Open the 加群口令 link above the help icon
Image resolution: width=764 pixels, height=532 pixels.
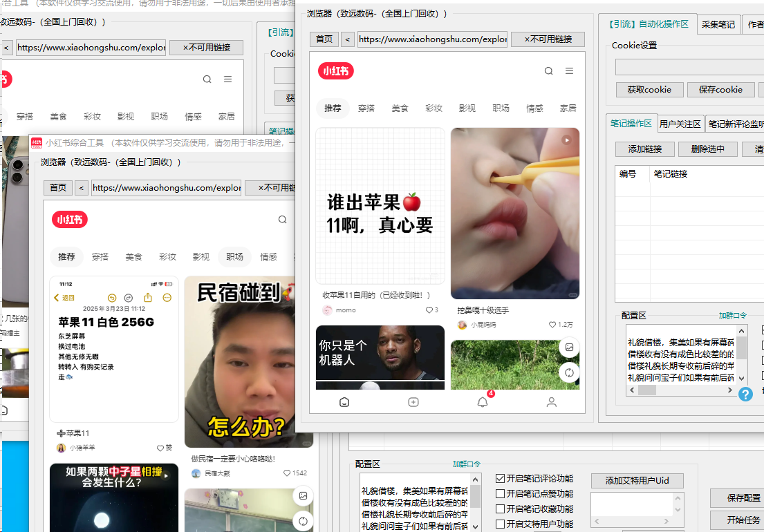pyautogui.click(x=732, y=316)
